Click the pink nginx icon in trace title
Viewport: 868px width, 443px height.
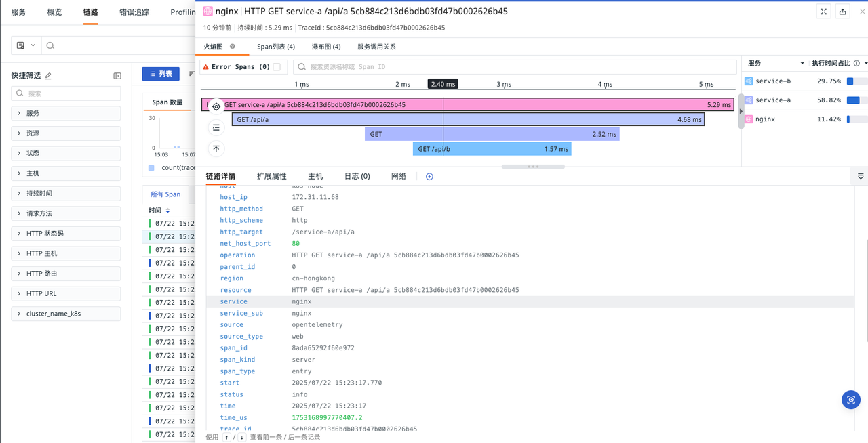(208, 12)
